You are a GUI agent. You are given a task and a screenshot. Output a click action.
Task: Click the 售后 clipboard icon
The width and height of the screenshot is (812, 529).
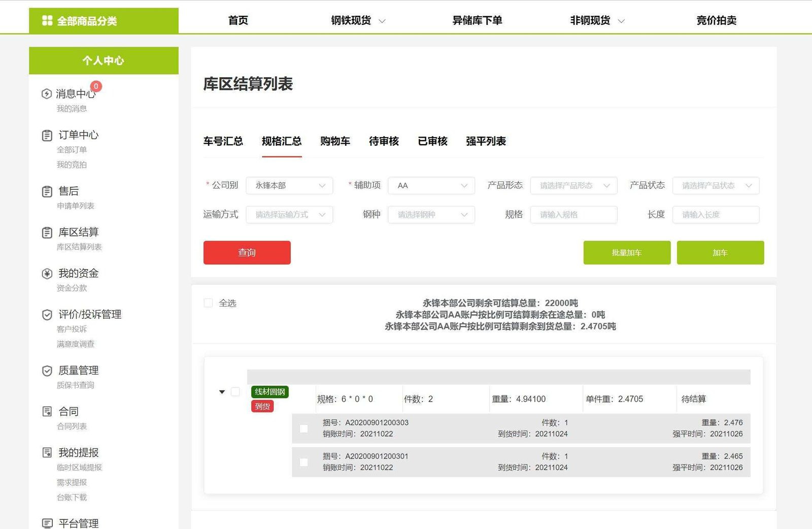tap(47, 191)
